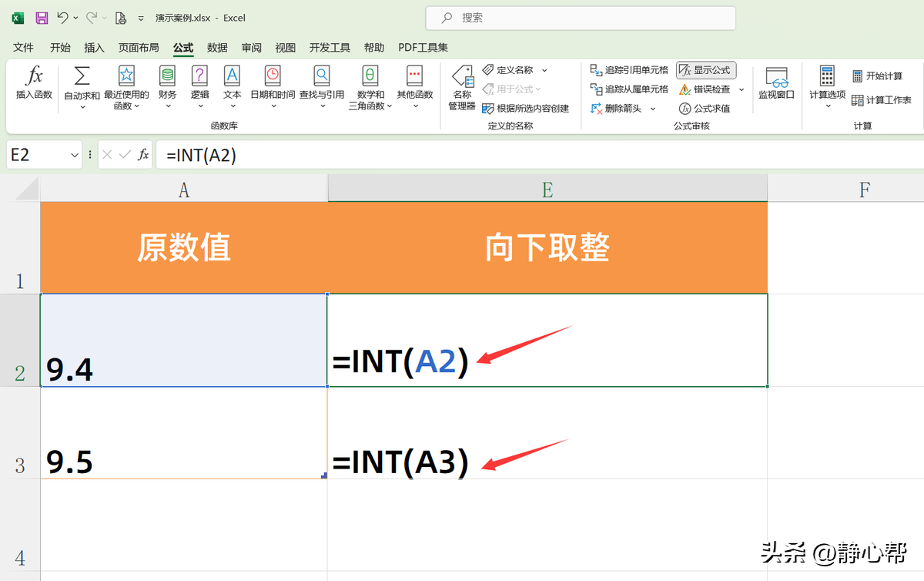Select header cell 向下取整
The height and width of the screenshot is (581, 924).
[547, 247]
